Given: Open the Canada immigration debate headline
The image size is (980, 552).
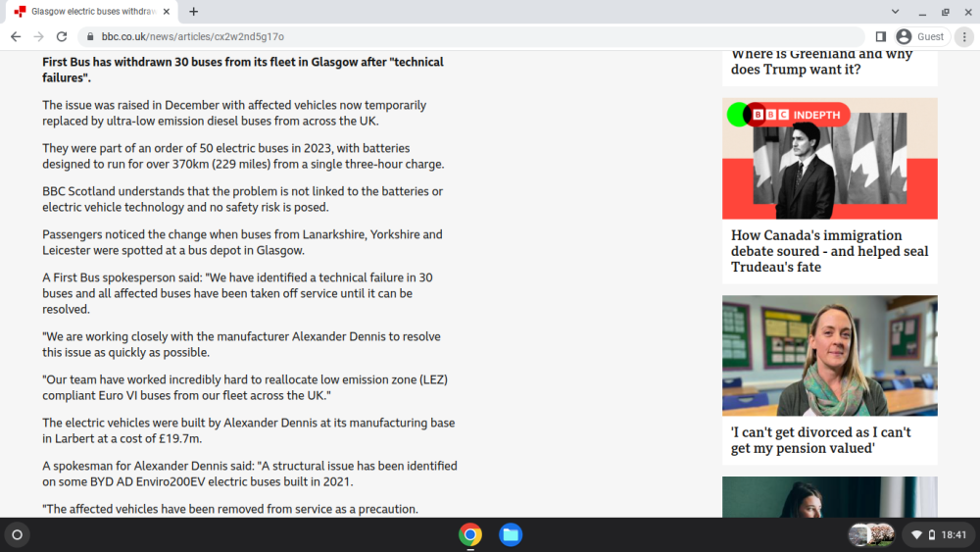Looking at the screenshot, I should coord(829,251).
